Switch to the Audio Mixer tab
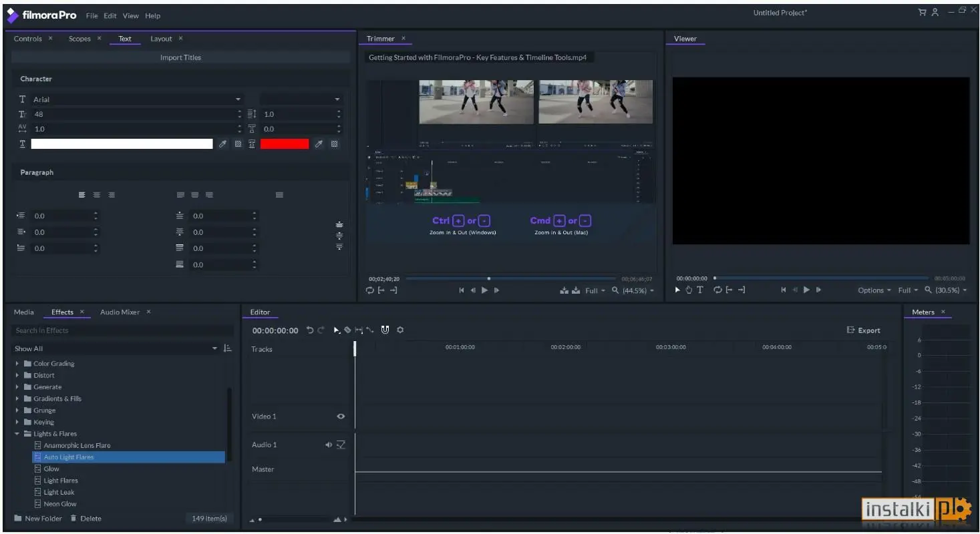 120,312
